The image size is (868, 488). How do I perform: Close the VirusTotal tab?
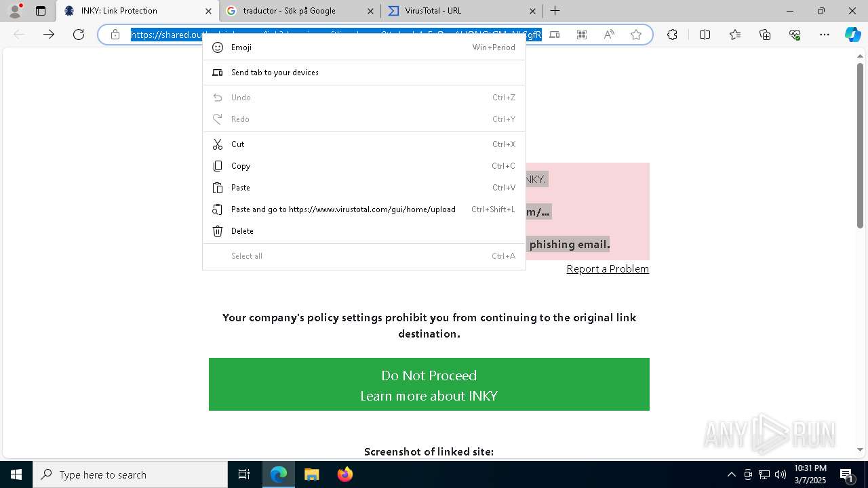point(532,11)
